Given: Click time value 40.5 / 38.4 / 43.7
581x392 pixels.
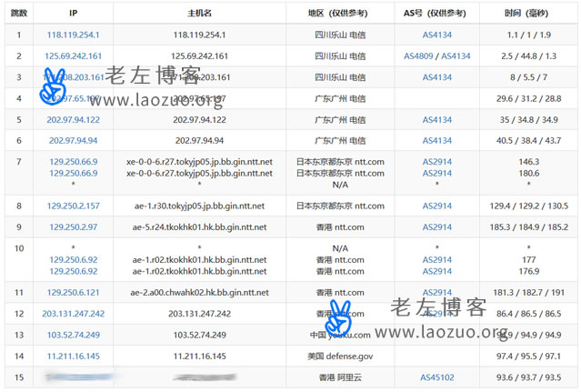Looking at the screenshot, I should (529, 140).
